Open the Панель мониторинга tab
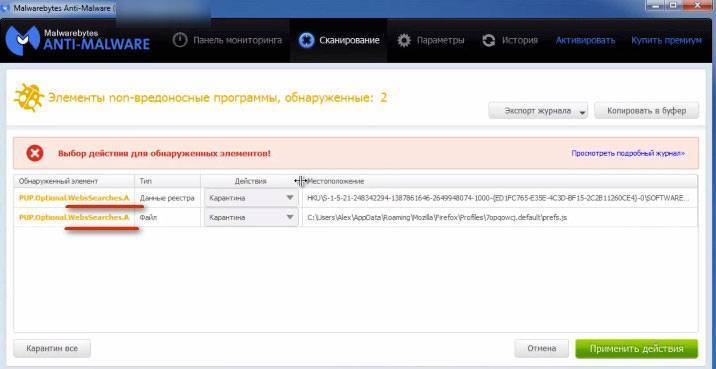716x369 pixels. coord(227,40)
